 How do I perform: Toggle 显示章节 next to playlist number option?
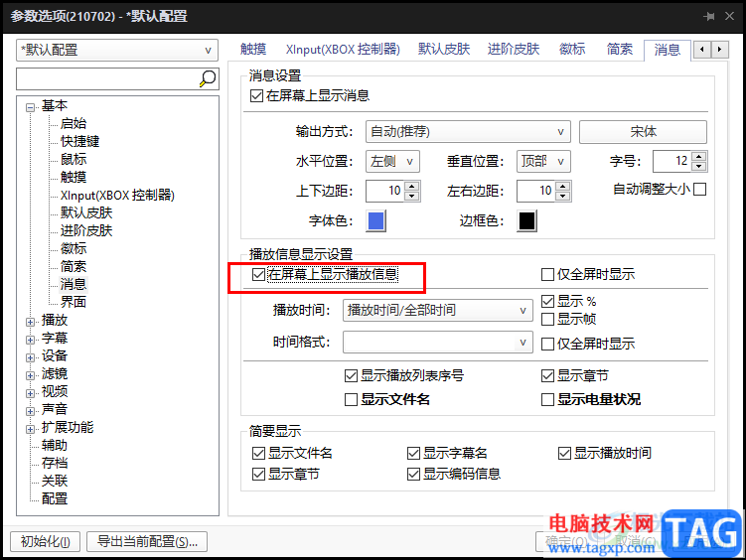point(547,376)
